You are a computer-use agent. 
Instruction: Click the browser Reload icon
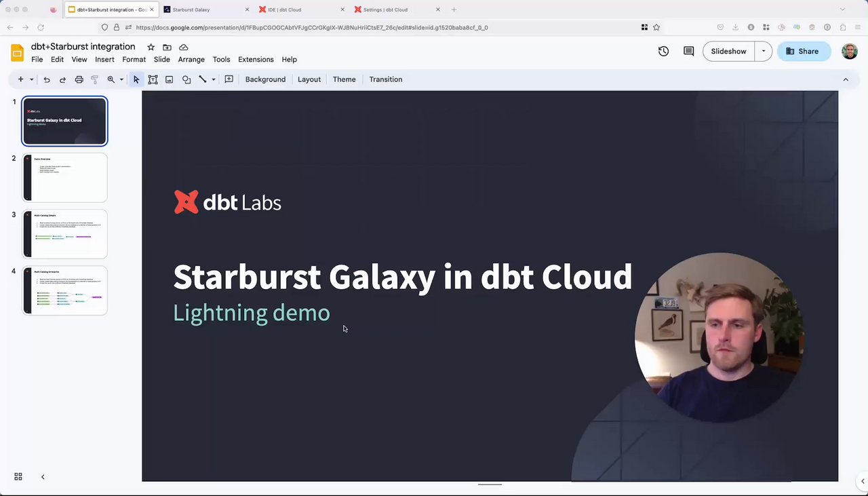pyautogui.click(x=41, y=27)
